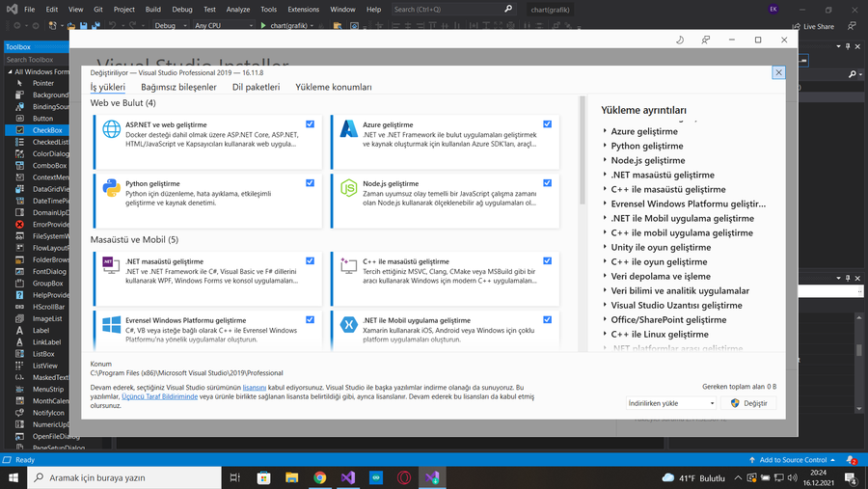Click the Python geliştirme logo icon

click(110, 188)
